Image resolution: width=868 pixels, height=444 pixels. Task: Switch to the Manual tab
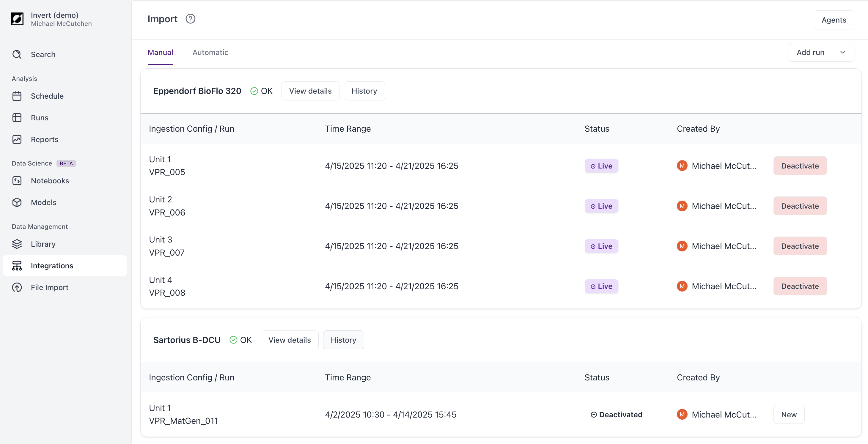[x=161, y=52]
